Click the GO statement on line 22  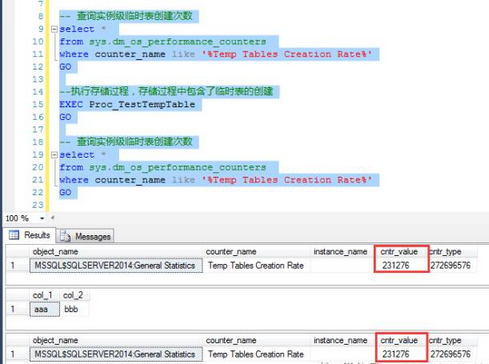[x=65, y=193]
